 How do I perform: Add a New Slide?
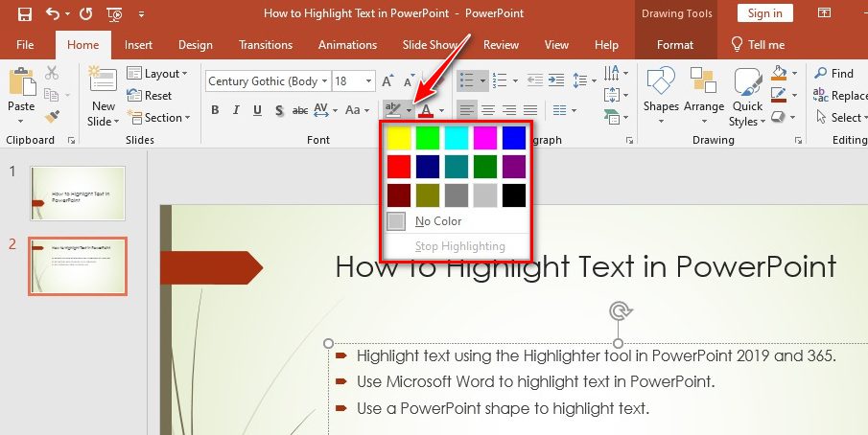point(103,86)
